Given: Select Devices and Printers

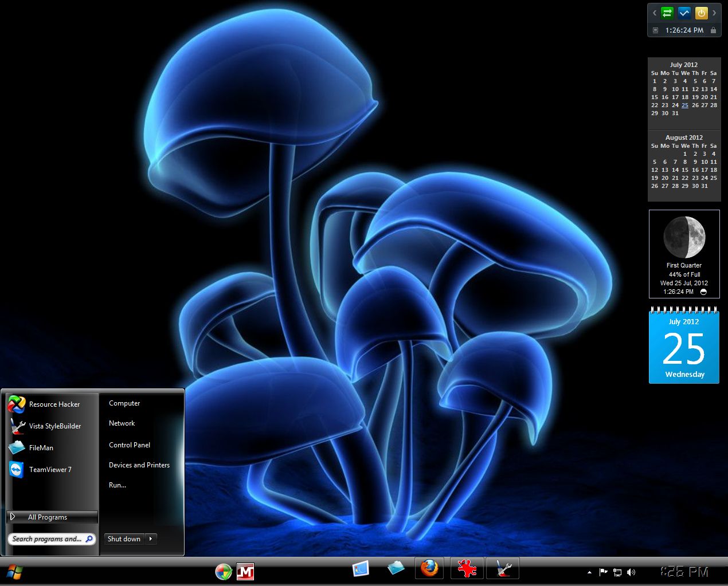Looking at the screenshot, I should point(139,465).
